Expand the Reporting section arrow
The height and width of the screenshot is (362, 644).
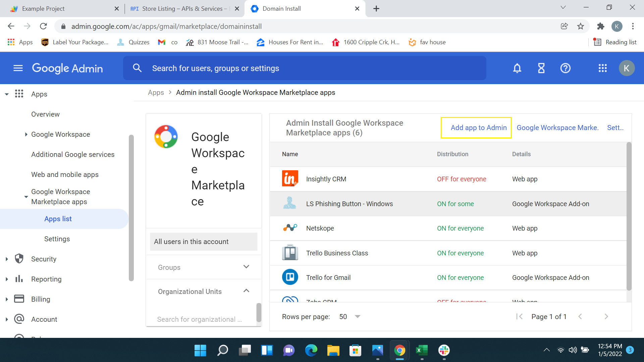click(7, 279)
